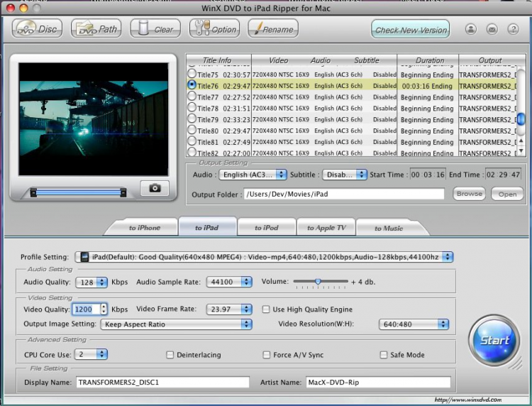Screen dimensions: 532x406
Task: Toggle the Deinterlacing checkbox
Action: tap(170, 354)
